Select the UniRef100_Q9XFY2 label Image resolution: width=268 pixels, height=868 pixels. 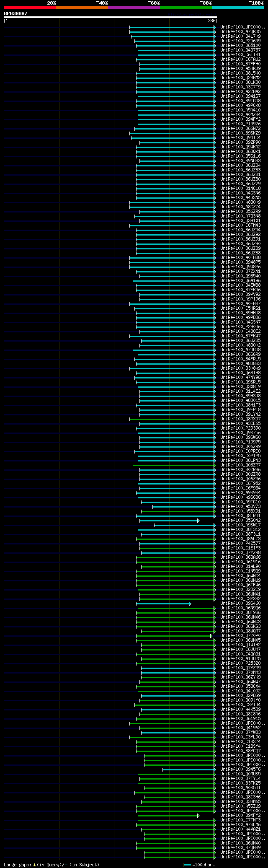(x=240, y=815)
